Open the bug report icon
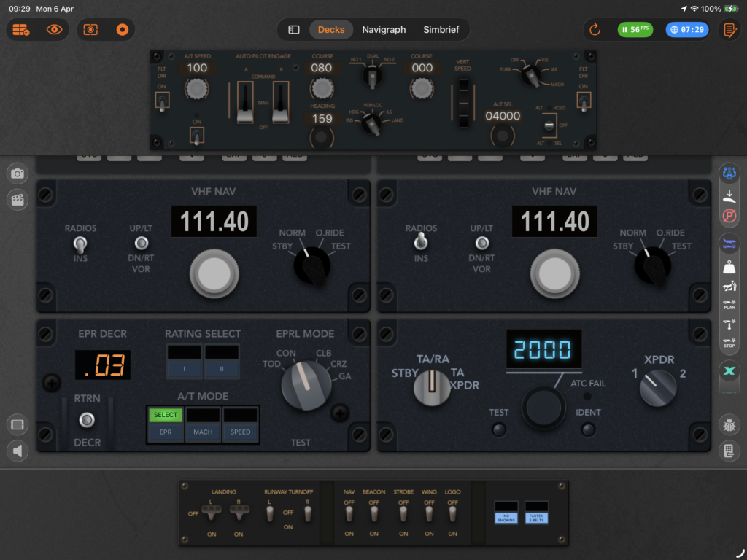 point(729,425)
